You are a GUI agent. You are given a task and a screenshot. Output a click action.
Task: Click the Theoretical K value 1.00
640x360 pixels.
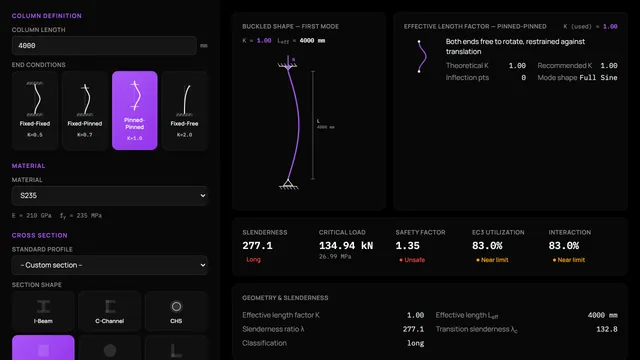click(x=517, y=66)
